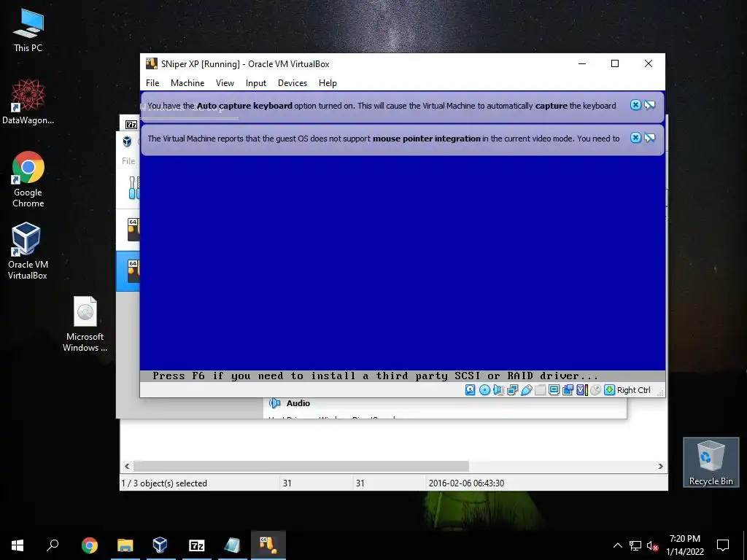
Task: Select the highlighted VM in Manager list
Action: (128, 270)
